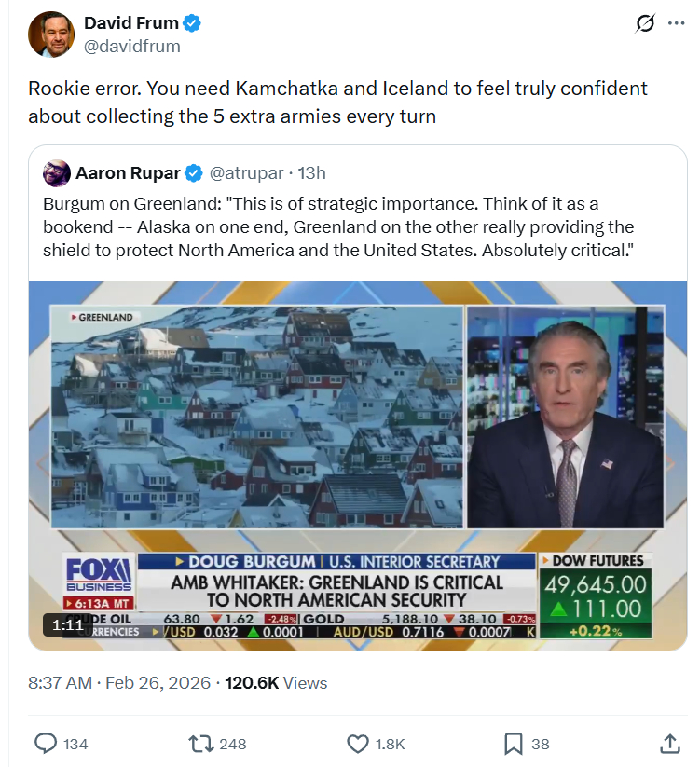Click the David Frum display name

click(130, 23)
